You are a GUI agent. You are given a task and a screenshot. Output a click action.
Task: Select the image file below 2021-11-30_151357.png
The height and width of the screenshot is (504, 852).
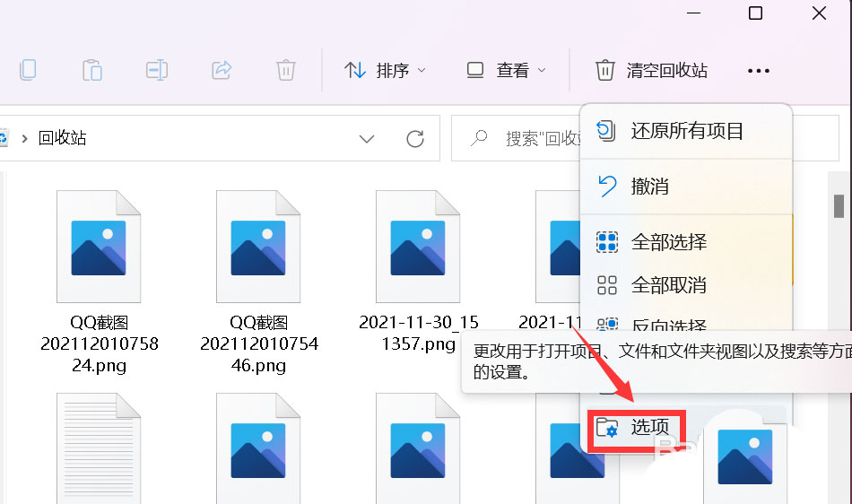418,448
